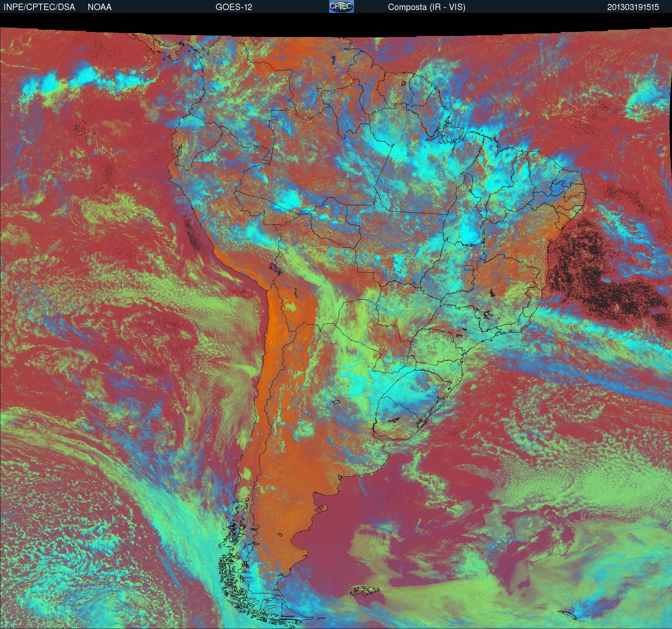The image size is (672, 629).
Task: Click the 201303191515 timestamp
Action: [x=633, y=7]
